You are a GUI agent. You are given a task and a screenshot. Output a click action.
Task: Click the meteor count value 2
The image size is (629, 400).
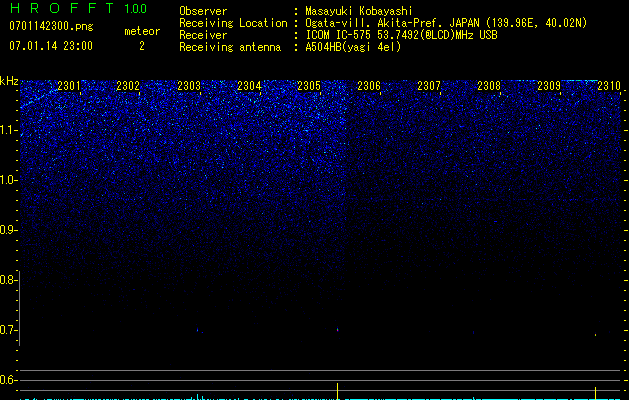[142, 46]
